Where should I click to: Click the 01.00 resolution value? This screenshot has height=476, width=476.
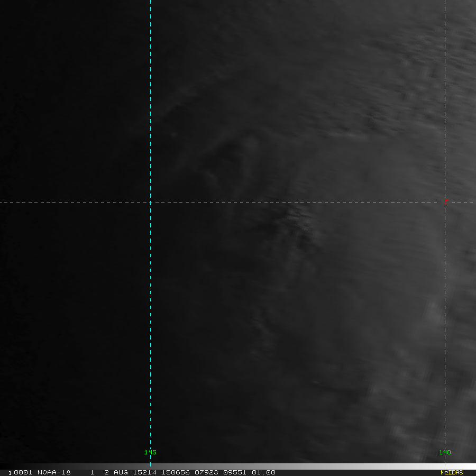pos(263,472)
